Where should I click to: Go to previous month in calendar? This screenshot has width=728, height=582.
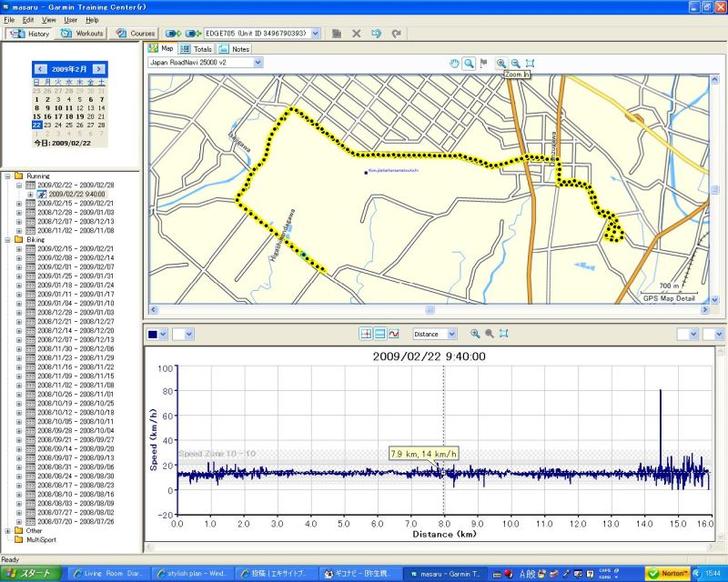coord(40,69)
